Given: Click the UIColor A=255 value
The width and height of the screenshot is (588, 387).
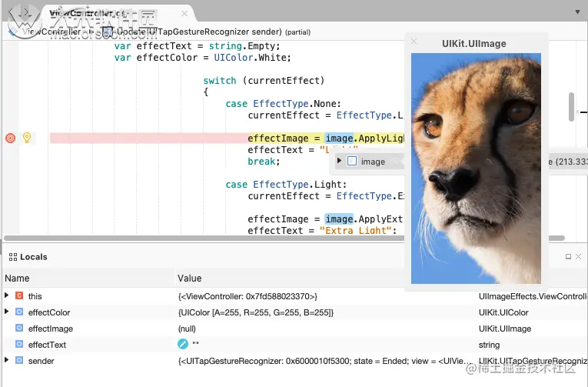Looking at the screenshot, I should click(x=256, y=312).
